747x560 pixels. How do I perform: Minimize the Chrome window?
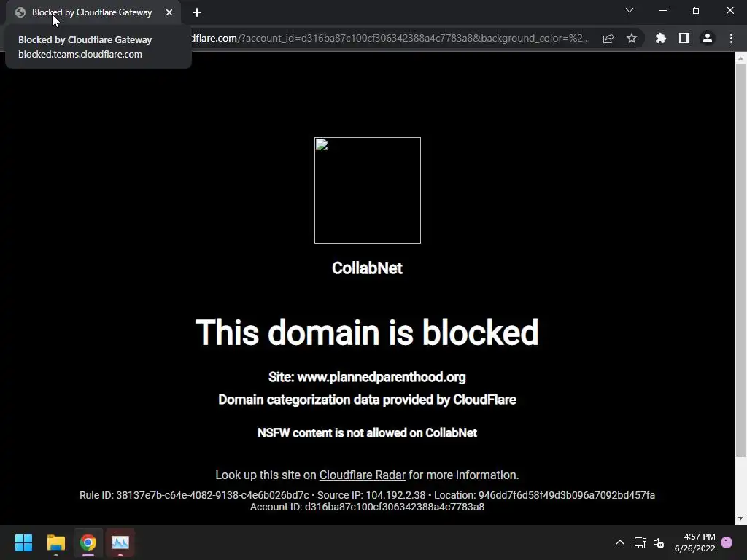point(663,10)
